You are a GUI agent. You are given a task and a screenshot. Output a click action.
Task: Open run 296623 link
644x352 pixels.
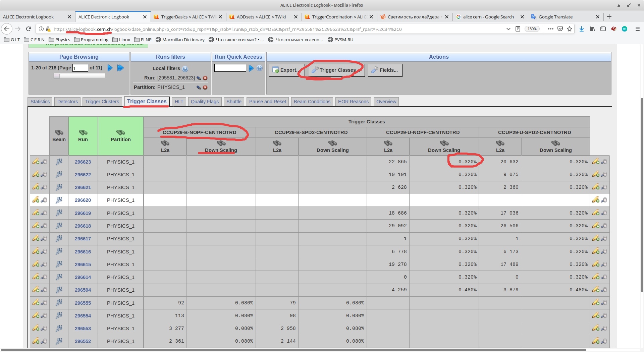click(x=83, y=162)
